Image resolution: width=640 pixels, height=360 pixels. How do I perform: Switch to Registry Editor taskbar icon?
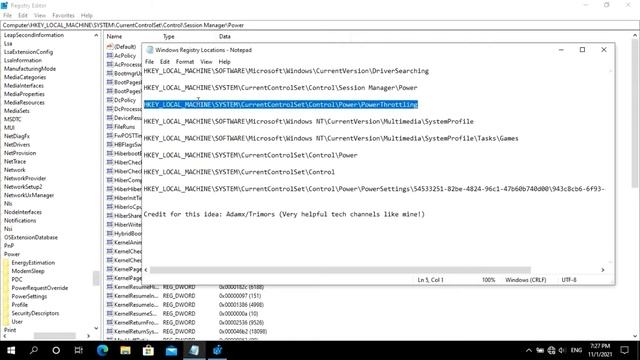click(x=218, y=350)
